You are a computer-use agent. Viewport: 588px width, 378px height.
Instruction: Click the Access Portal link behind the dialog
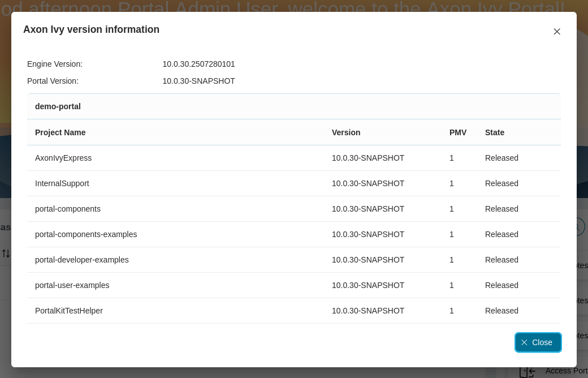tap(567, 371)
